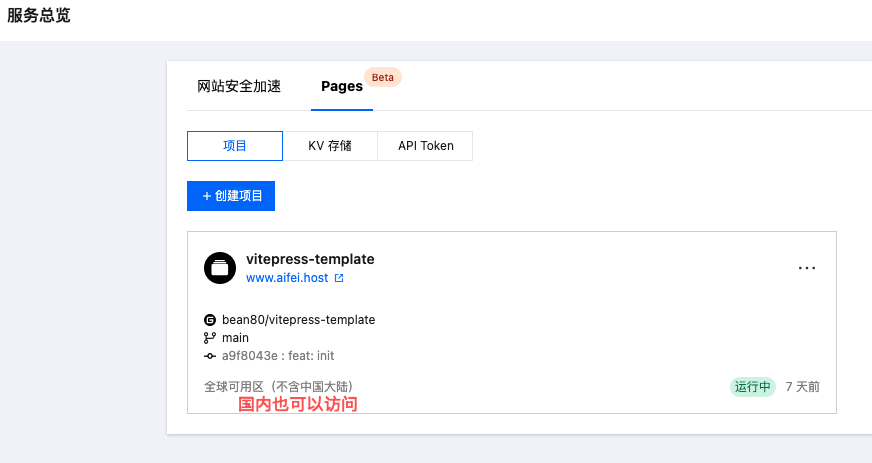Click the Beta badge next to Pages
This screenshot has height=463, width=872.
(382, 77)
